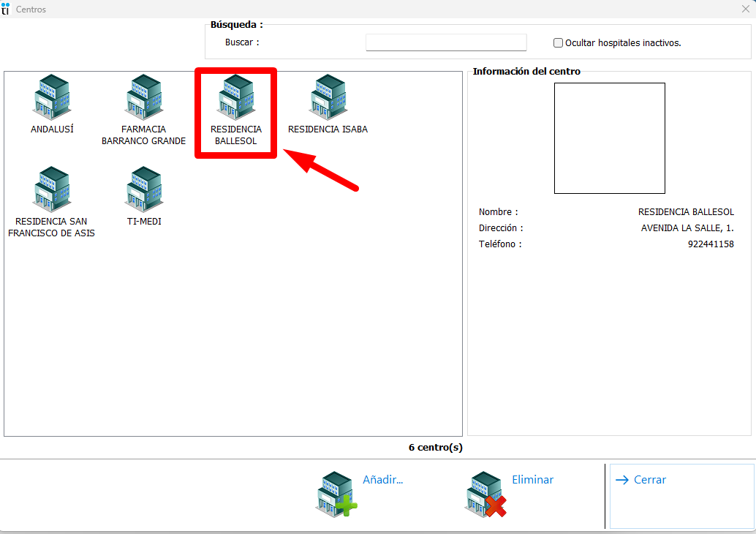The height and width of the screenshot is (534, 756).
Task: Enable the Ocultar hospitales inactivos checkbox
Action: 559,43
